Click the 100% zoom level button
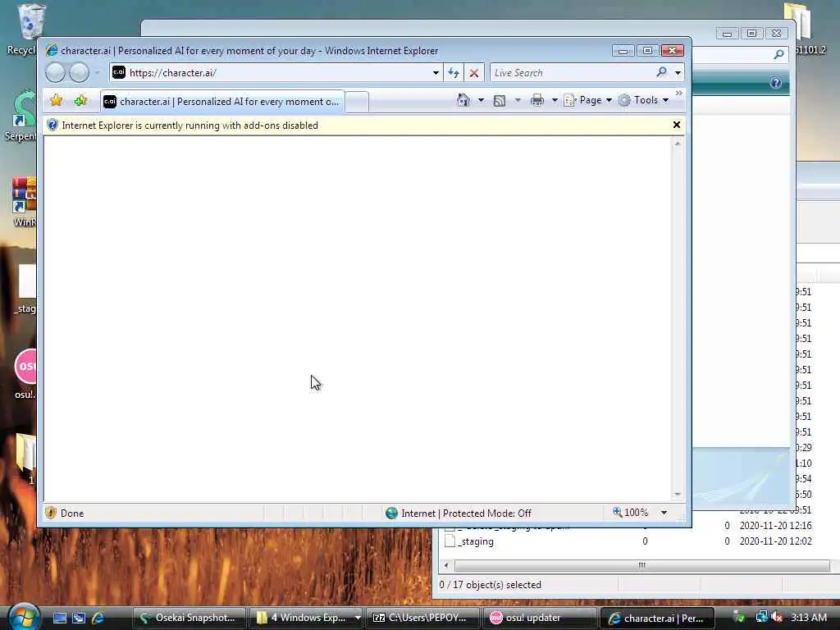This screenshot has width=840, height=630. 631,513
